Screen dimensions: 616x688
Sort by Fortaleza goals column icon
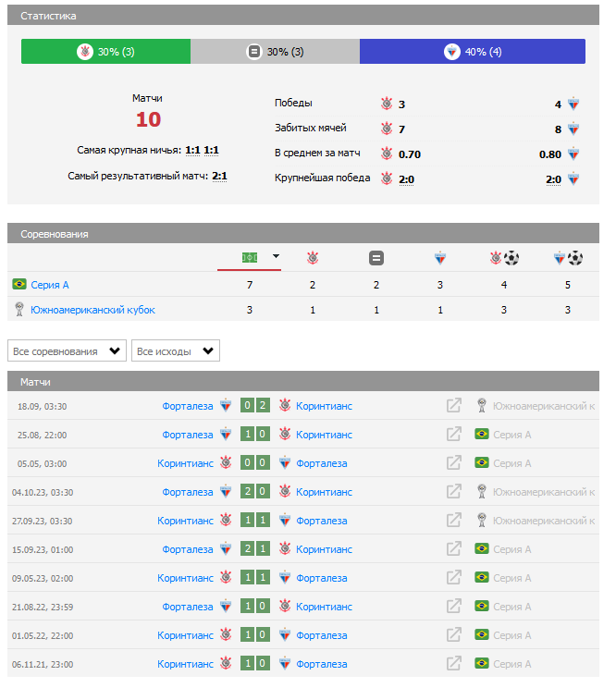click(x=568, y=258)
